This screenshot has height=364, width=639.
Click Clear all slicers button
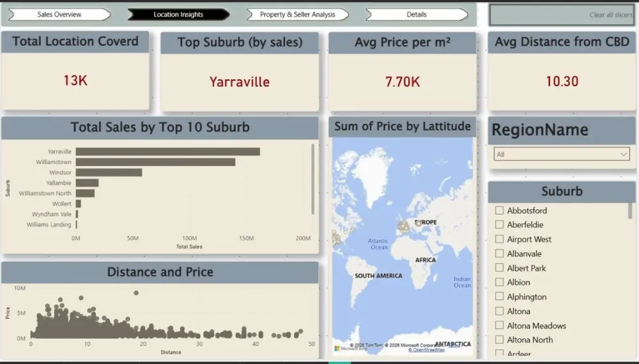tap(562, 15)
